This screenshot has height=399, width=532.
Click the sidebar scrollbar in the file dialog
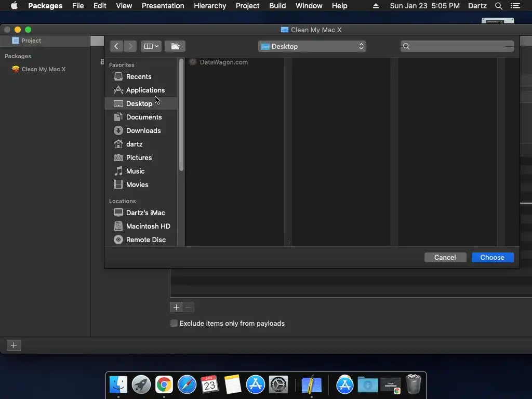click(181, 115)
